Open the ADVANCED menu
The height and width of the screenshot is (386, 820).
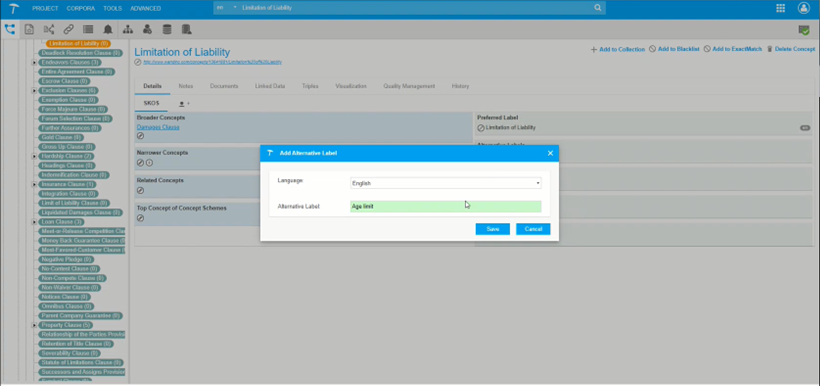pyautogui.click(x=145, y=8)
